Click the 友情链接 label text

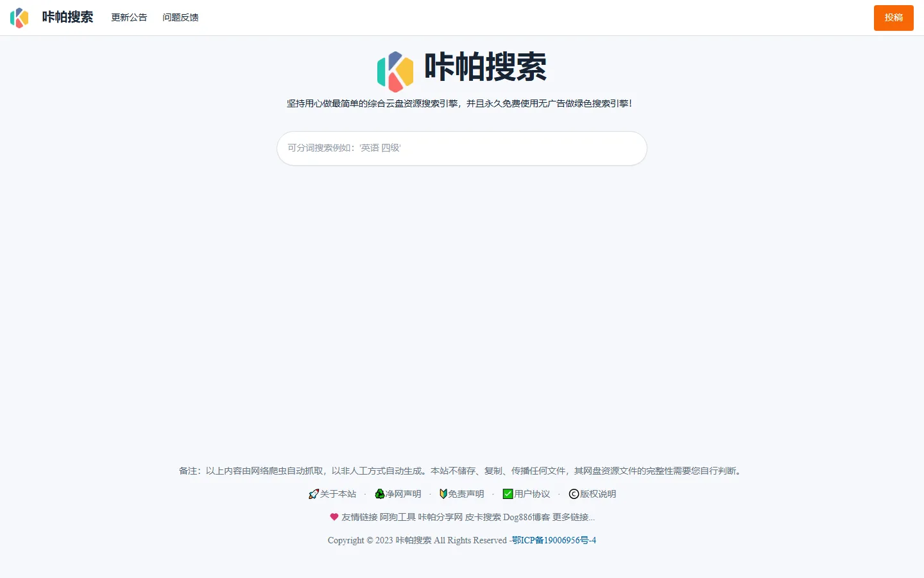tap(359, 517)
